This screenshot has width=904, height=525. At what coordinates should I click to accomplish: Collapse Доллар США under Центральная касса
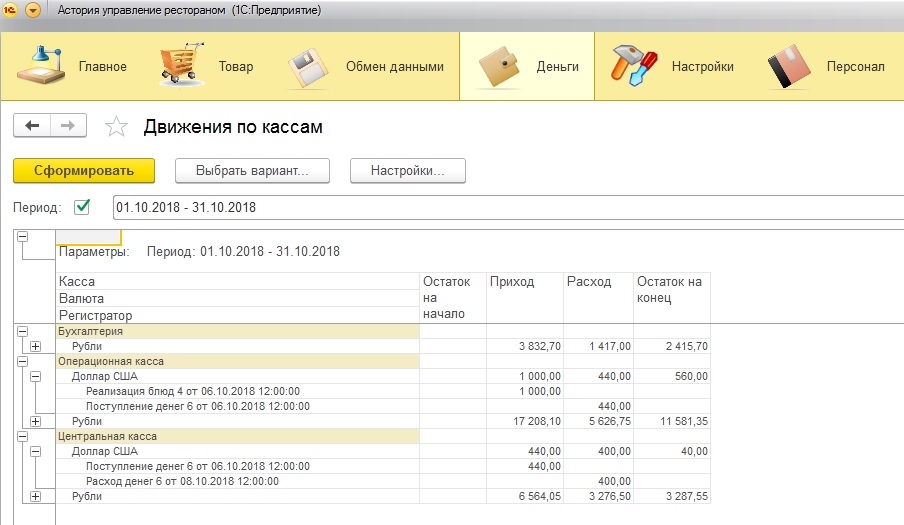[36, 451]
